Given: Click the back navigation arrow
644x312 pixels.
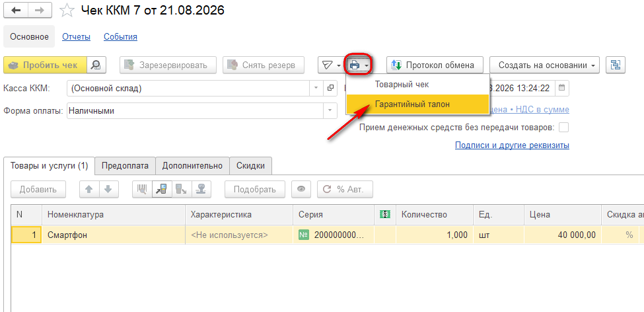Looking at the screenshot, I should pyautogui.click(x=18, y=11).
